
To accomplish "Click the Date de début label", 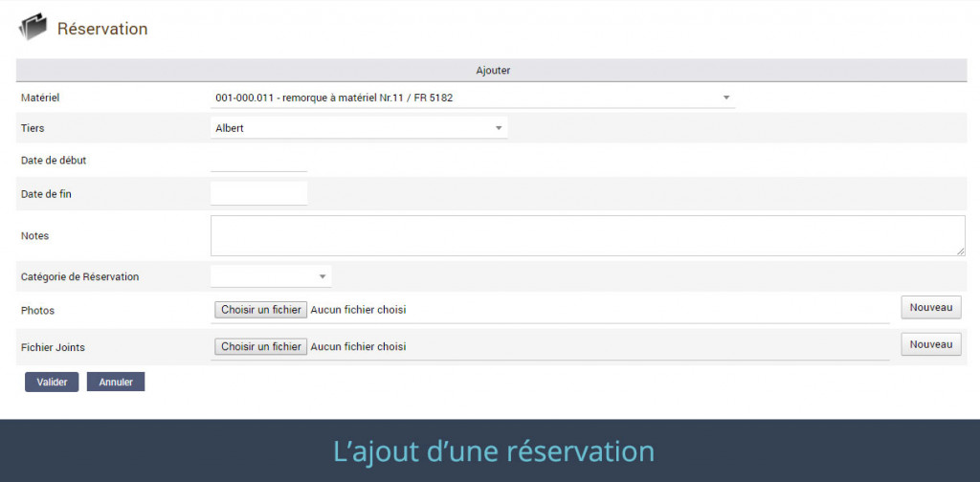I will pyautogui.click(x=54, y=161).
